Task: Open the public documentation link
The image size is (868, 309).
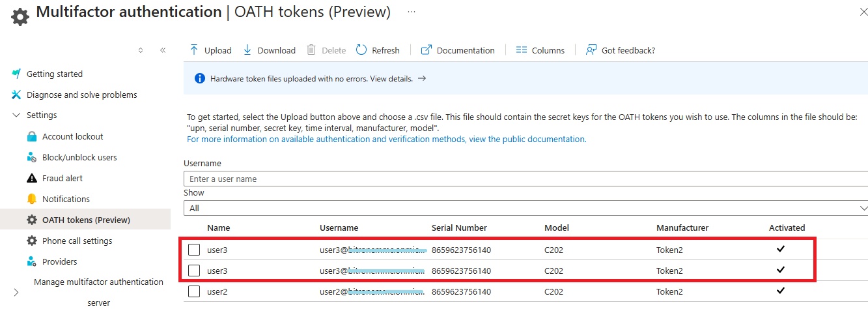Action: pyautogui.click(x=386, y=139)
